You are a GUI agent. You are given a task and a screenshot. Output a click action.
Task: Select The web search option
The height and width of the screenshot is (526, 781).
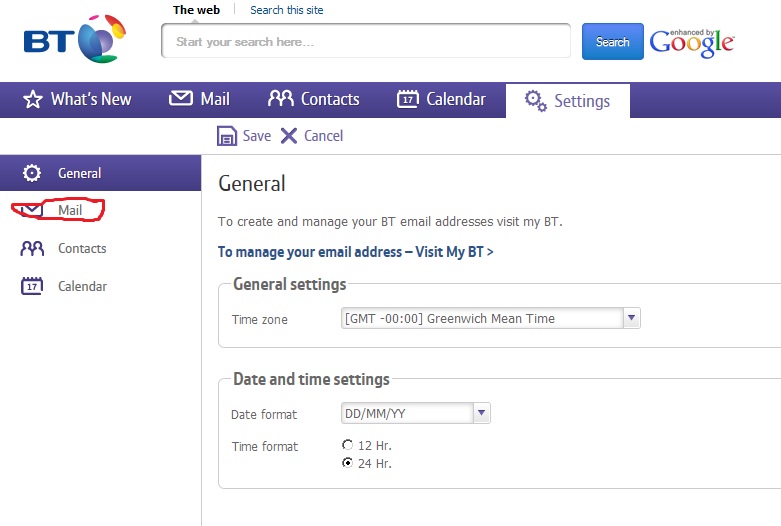pyautogui.click(x=196, y=10)
